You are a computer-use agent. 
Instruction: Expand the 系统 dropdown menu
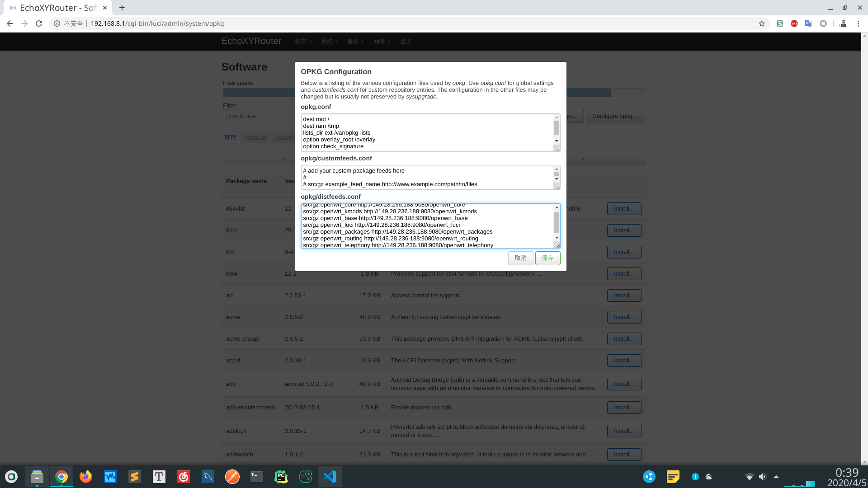click(329, 42)
